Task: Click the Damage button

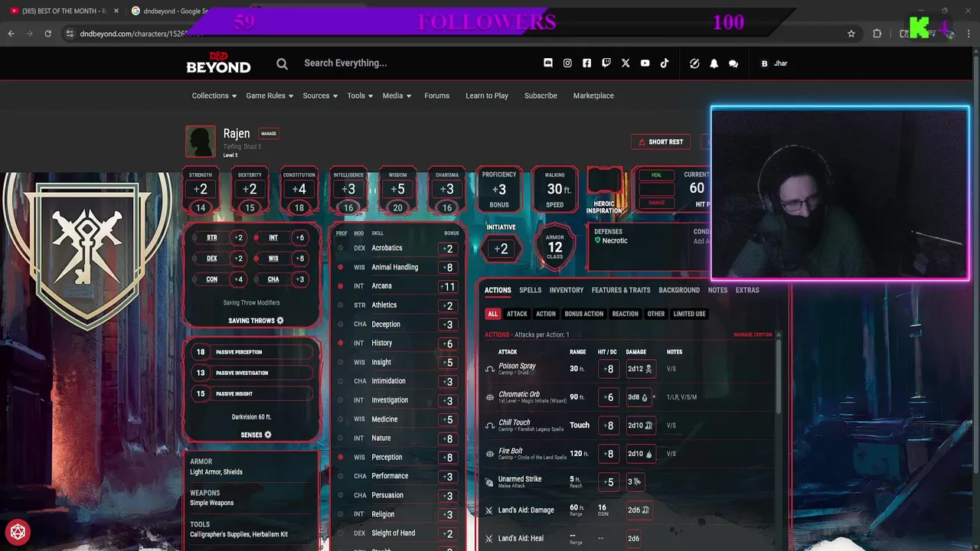Action: (656, 203)
